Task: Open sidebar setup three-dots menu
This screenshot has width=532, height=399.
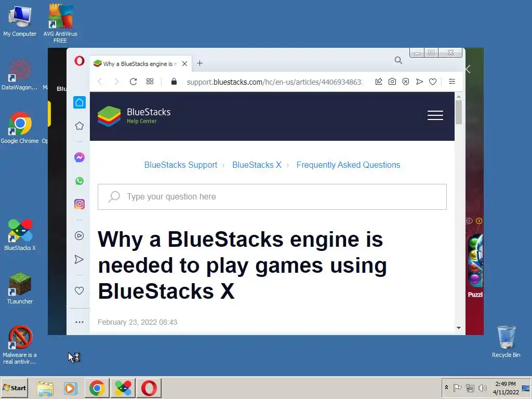Action: (79, 322)
